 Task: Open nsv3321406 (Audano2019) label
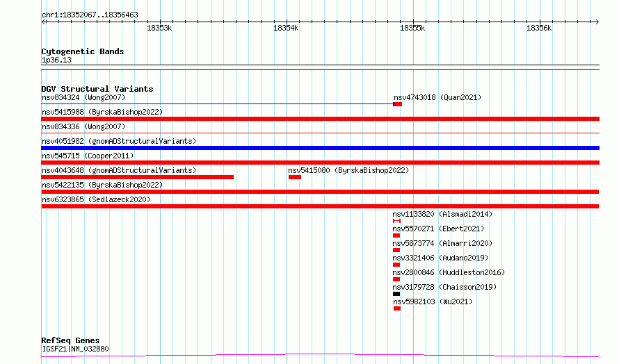(440, 258)
